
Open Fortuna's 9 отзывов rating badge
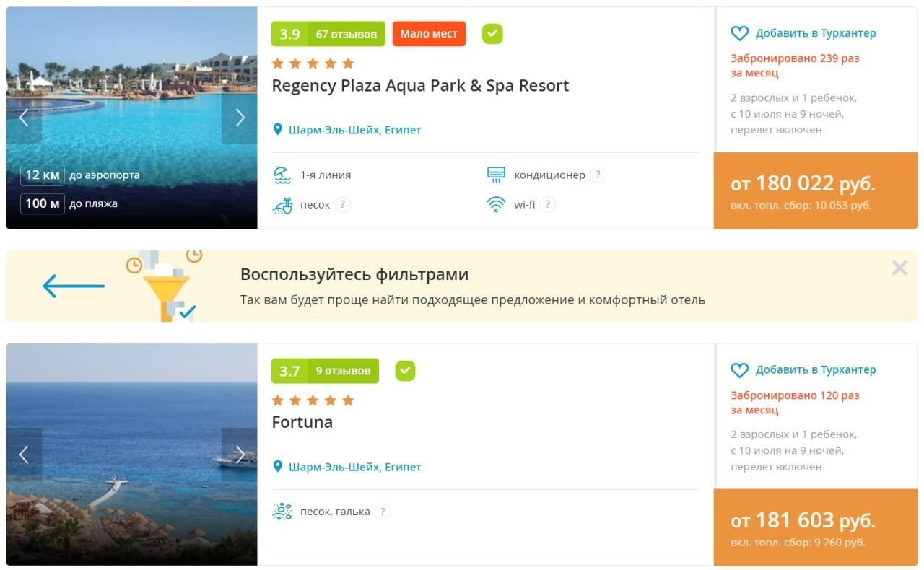click(325, 371)
